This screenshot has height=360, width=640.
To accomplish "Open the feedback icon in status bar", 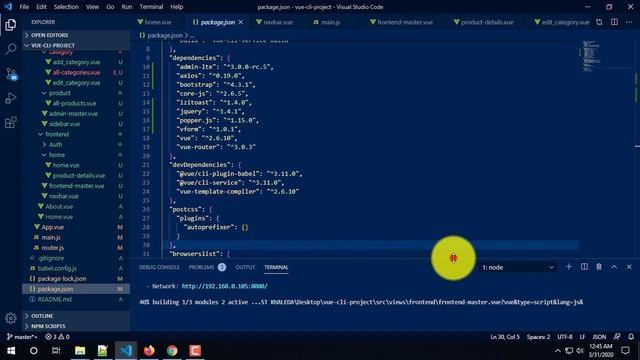I will 617,337.
